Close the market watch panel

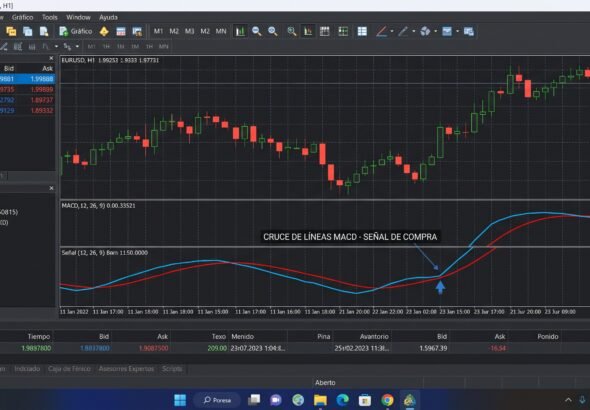[x=51, y=58]
